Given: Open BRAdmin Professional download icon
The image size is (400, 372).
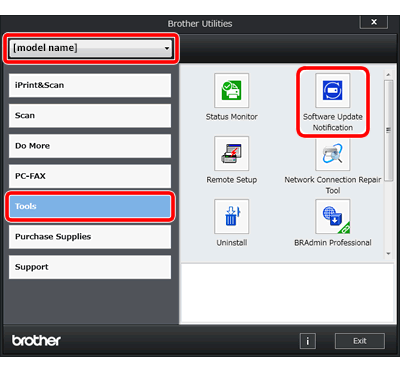Looking at the screenshot, I should pos(333,216).
